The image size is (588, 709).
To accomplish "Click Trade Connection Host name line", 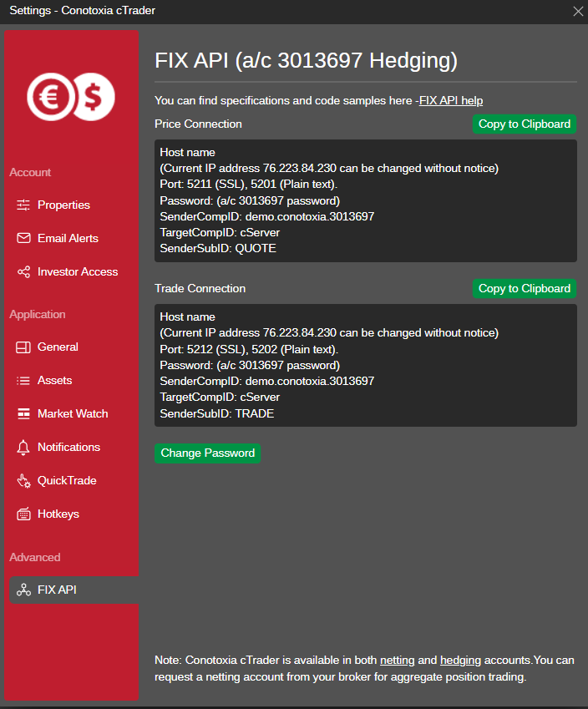I will click(x=187, y=317).
